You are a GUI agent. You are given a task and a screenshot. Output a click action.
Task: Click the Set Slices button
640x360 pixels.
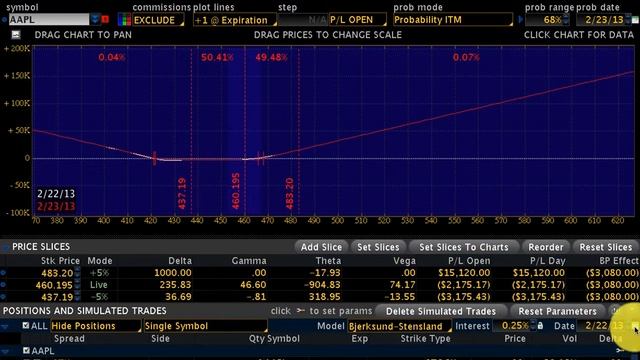(378, 247)
